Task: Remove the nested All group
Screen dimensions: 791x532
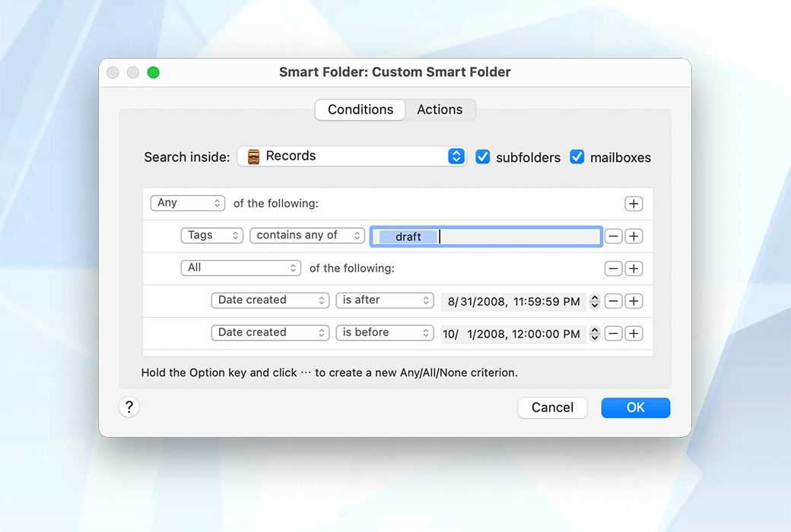Action: [614, 268]
